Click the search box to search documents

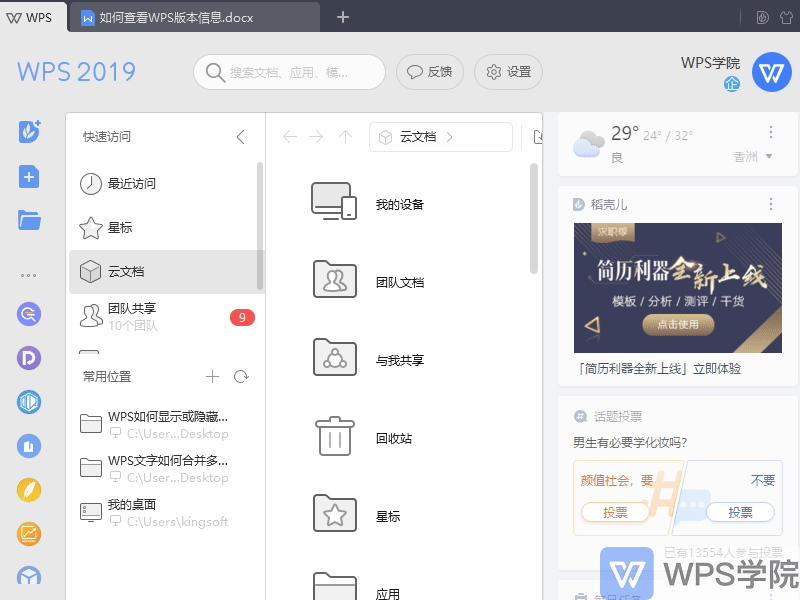289,72
